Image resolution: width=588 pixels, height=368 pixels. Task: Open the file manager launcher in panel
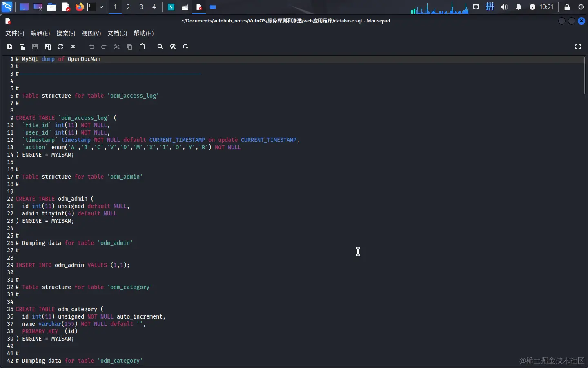(52, 7)
